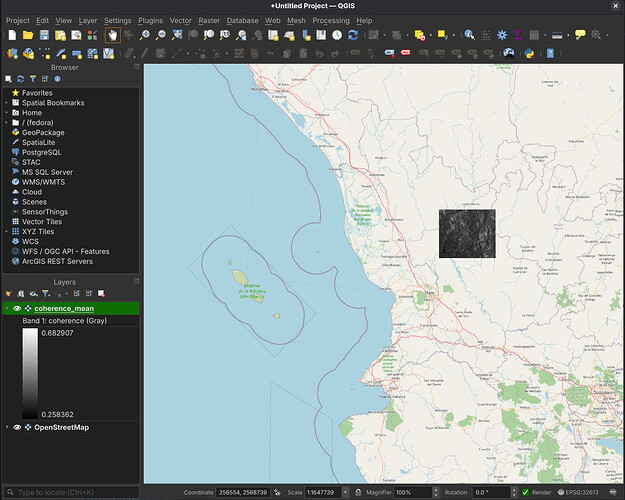Toggle the Render checkbox
The image size is (625, 500).
(x=525, y=492)
